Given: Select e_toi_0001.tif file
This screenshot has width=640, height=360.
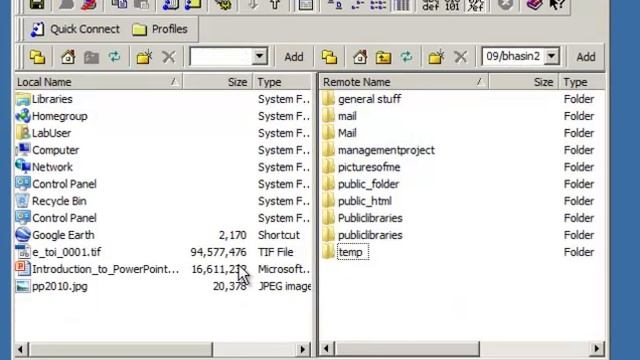Looking at the screenshot, I should pos(67,252).
